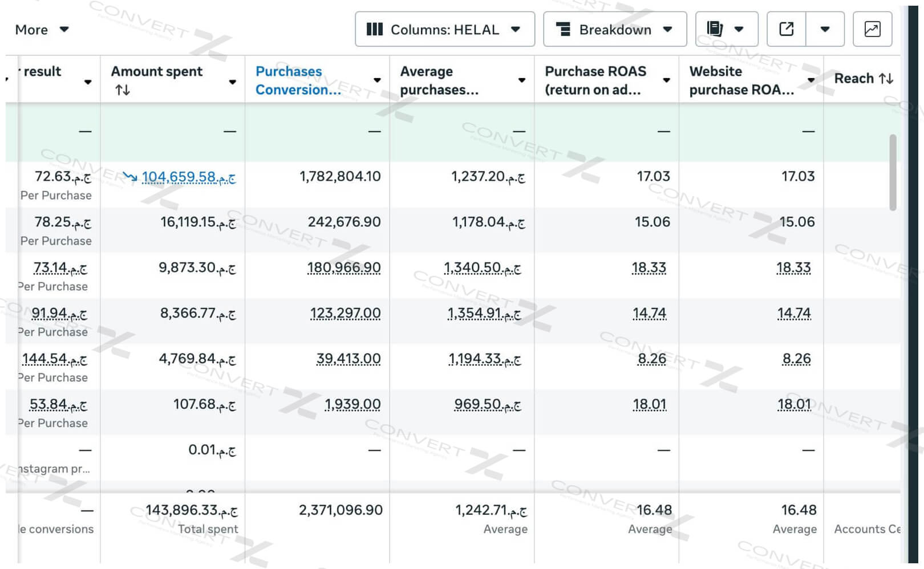This screenshot has height=569, width=924.
Task: Expand the export options arrow
Action: 825,29
